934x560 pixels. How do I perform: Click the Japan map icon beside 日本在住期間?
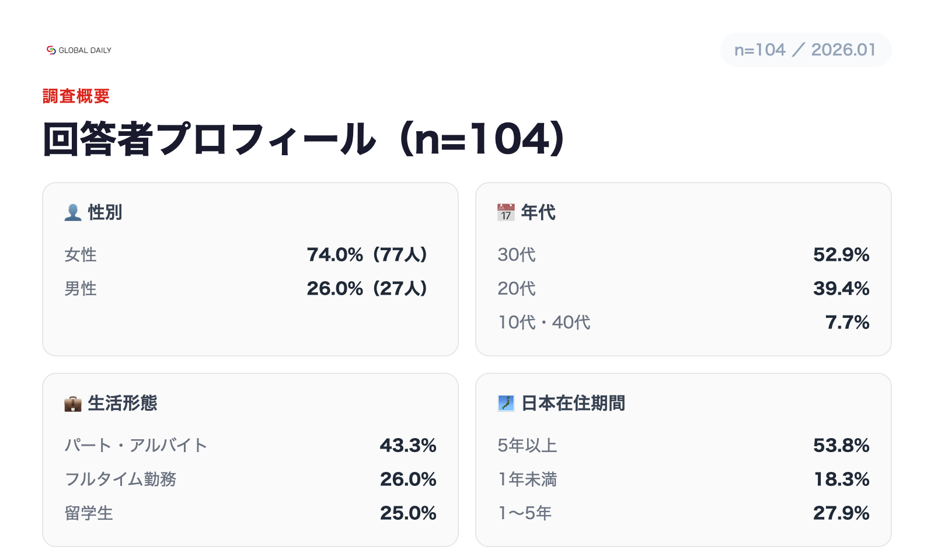pos(506,403)
